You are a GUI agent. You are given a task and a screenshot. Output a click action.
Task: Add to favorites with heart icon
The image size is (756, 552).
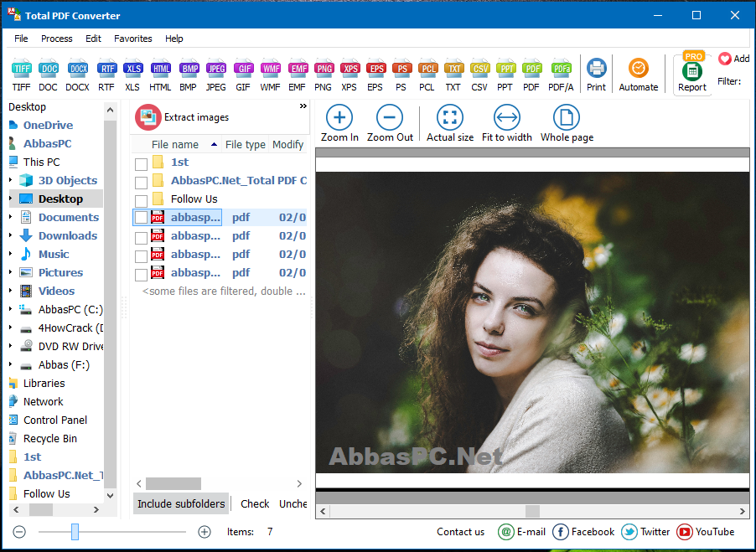coord(725,59)
